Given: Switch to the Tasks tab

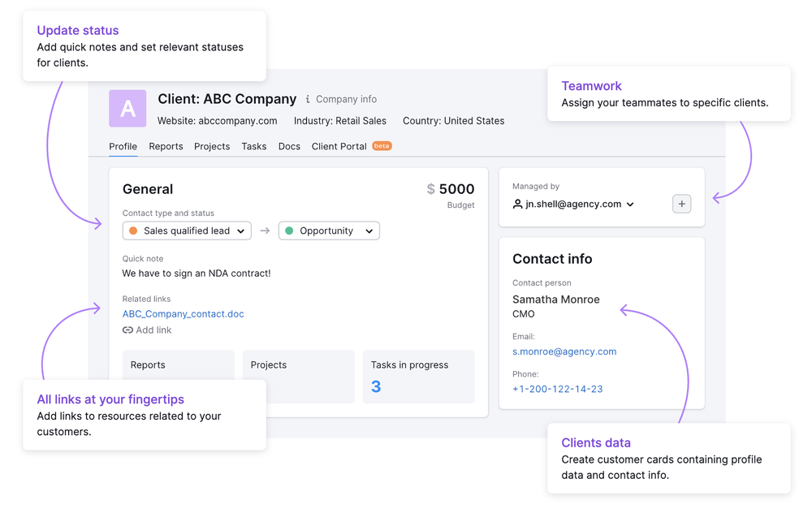Looking at the screenshot, I should click(x=253, y=146).
